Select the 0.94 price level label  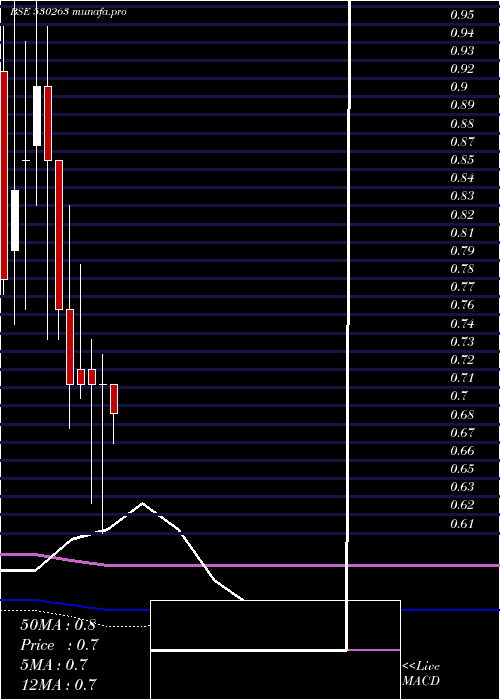coord(462,33)
